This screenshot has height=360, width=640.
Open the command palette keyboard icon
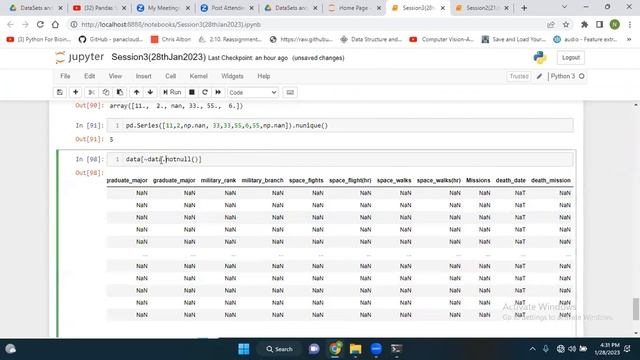(x=290, y=92)
